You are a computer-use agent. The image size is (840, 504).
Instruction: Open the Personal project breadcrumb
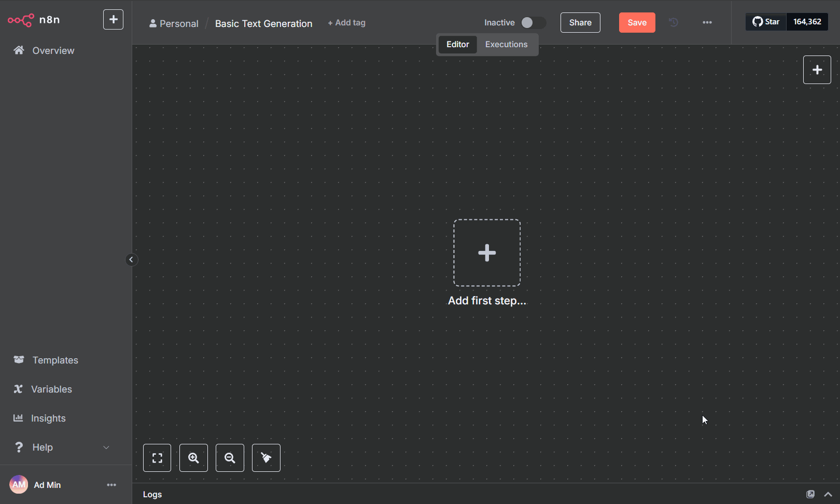(x=174, y=23)
